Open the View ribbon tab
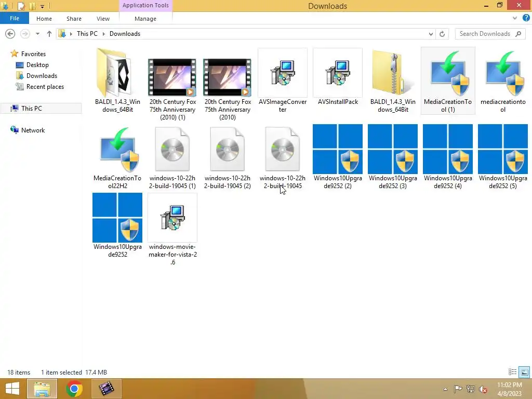Image resolution: width=532 pixels, height=399 pixels. tap(103, 19)
